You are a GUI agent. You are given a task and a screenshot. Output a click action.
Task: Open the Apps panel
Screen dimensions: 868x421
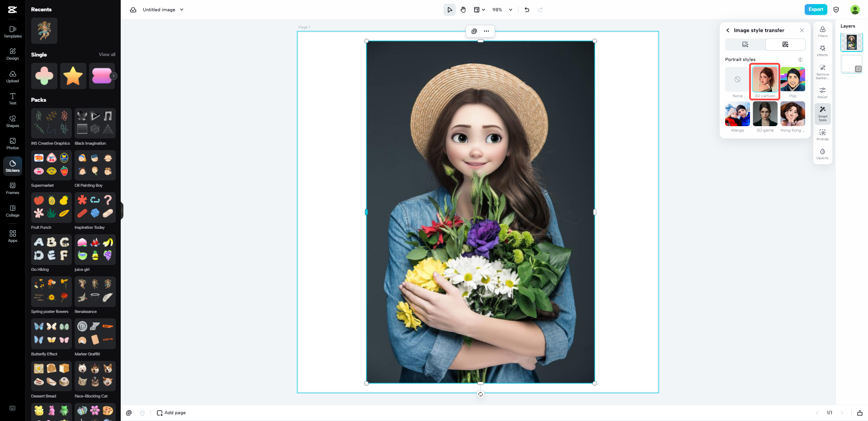(13, 236)
